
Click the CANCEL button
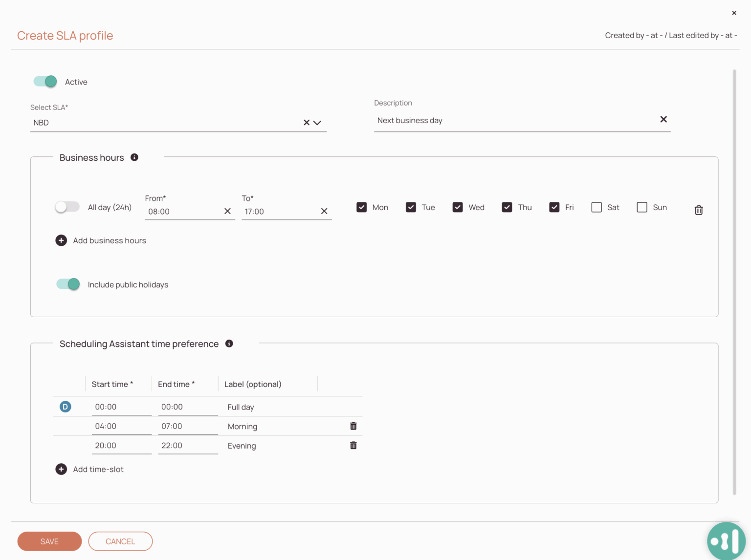(x=120, y=541)
